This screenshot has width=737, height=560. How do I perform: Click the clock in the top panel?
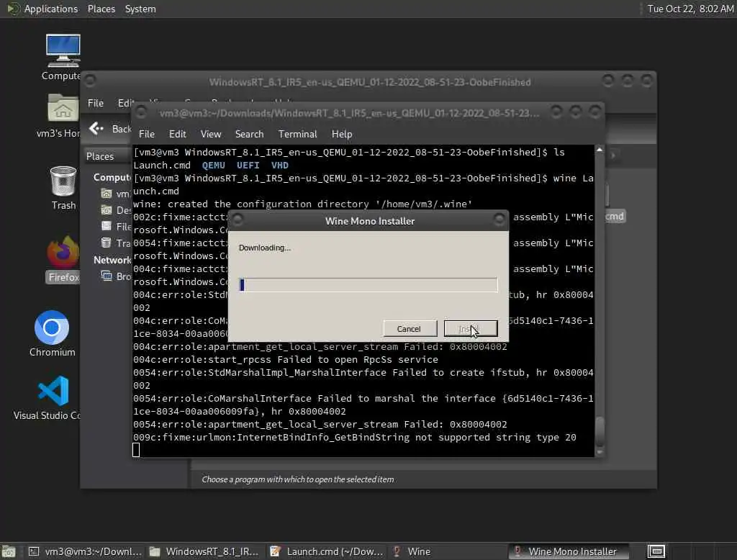pos(690,9)
